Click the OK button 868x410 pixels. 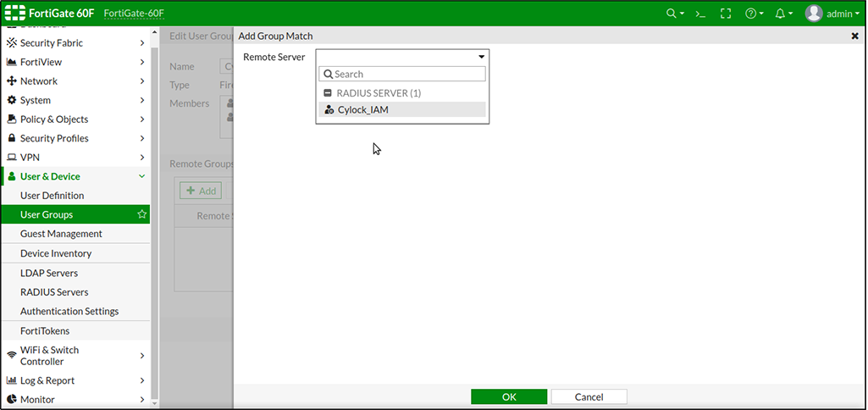509,396
